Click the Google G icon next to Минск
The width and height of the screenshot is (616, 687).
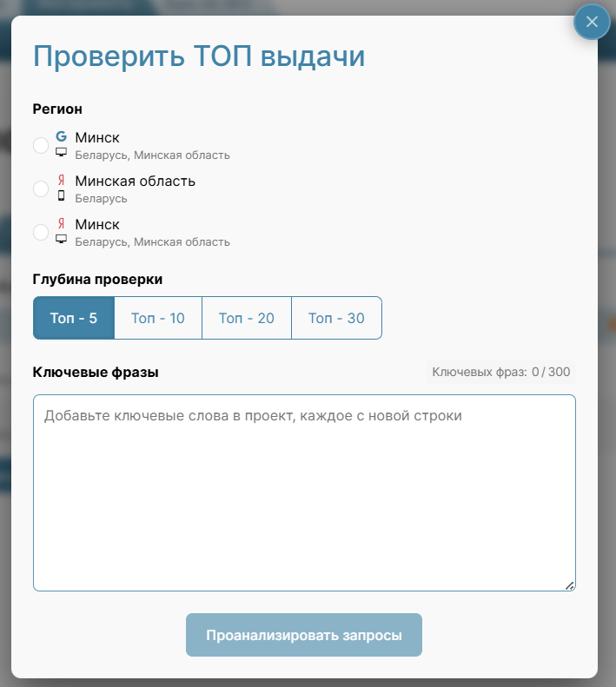(62, 136)
